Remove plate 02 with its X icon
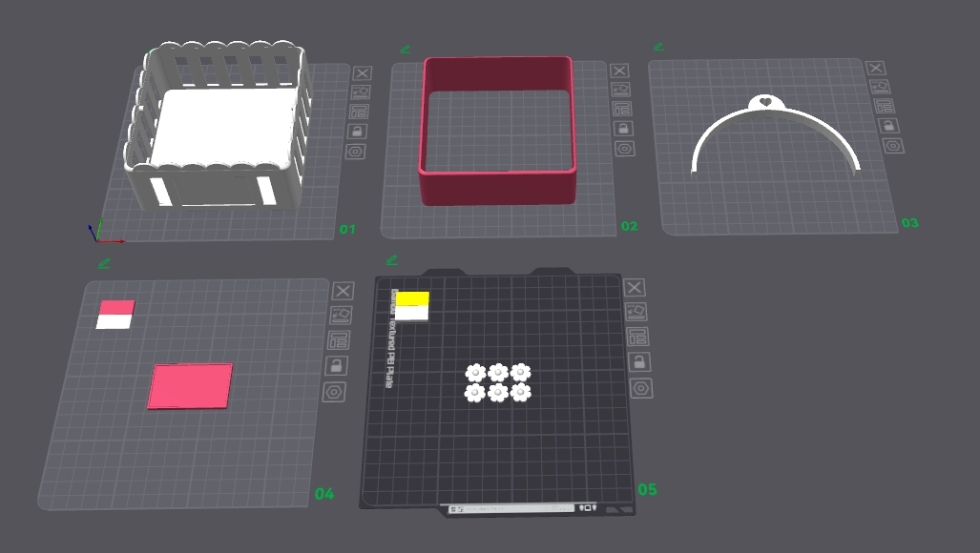This screenshot has width=980, height=553. (x=619, y=71)
